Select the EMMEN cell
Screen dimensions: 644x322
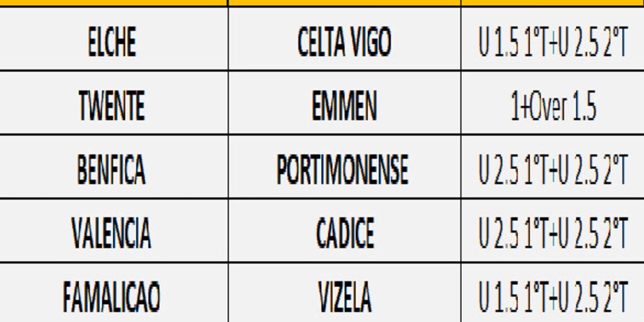click(x=344, y=106)
